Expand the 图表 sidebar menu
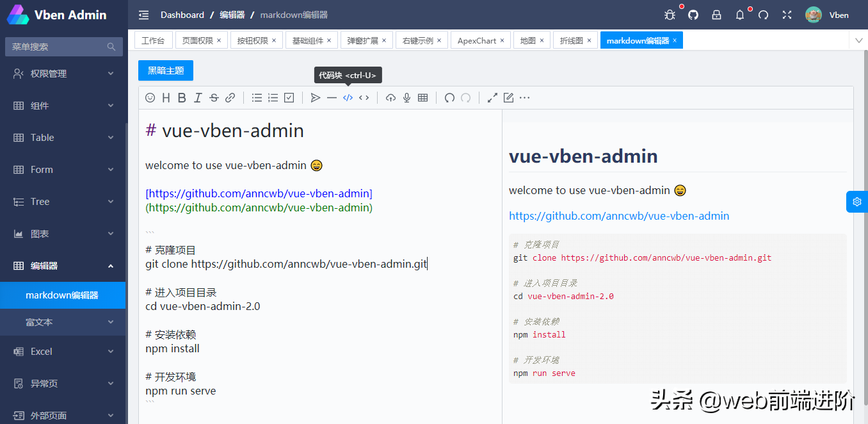This screenshot has height=424, width=868. point(63,234)
